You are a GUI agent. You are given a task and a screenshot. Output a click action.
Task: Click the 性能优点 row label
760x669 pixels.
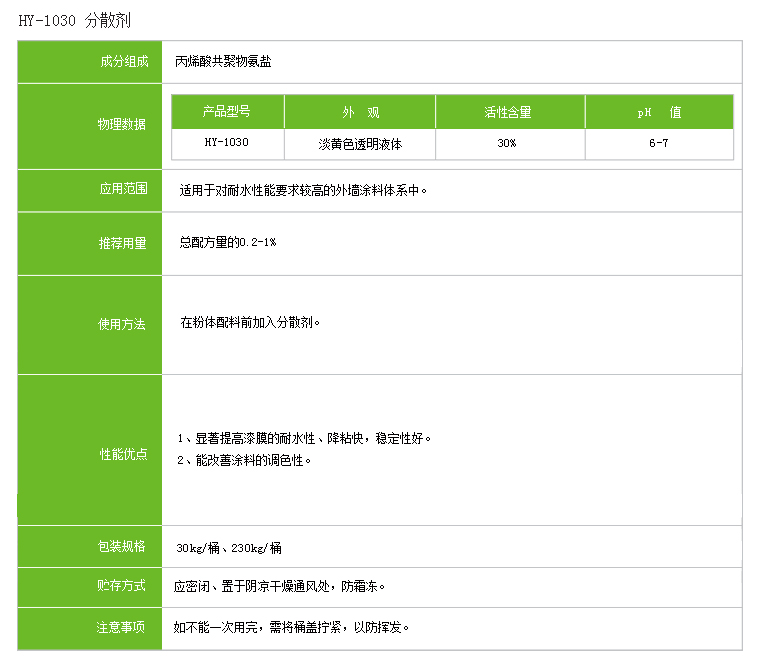[x=122, y=454]
